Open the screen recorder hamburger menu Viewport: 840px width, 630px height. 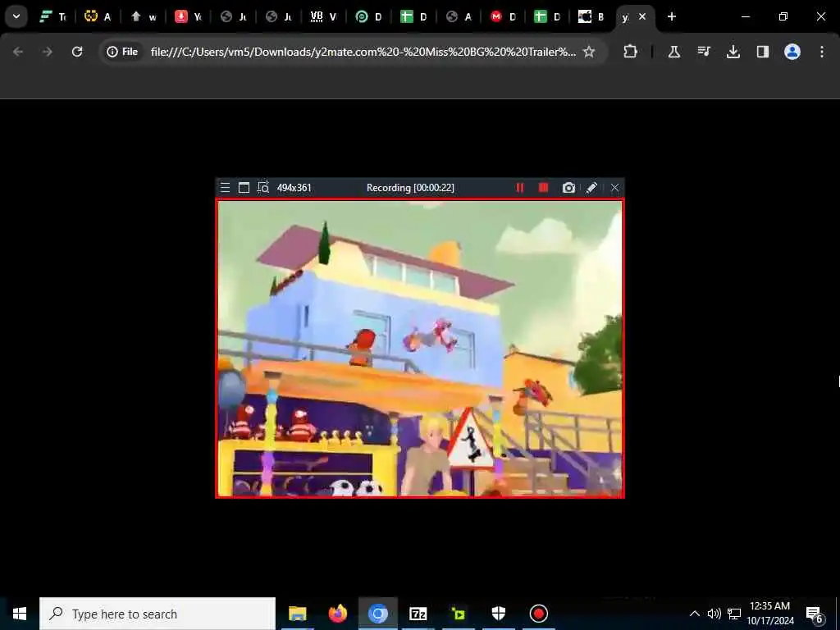pos(225,188)
